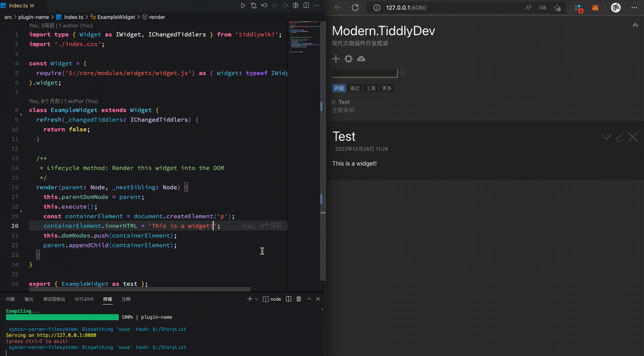Close the Test tiddler with X icon

633,137
